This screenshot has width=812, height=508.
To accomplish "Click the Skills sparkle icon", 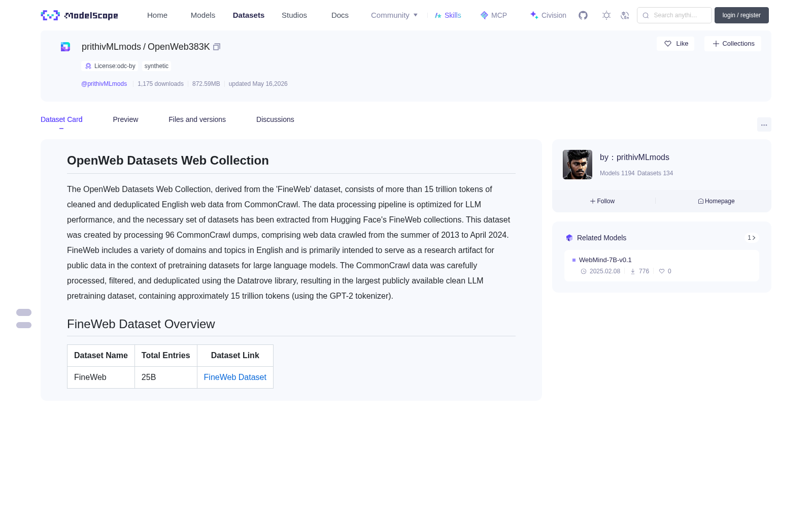I will [438, 15].
